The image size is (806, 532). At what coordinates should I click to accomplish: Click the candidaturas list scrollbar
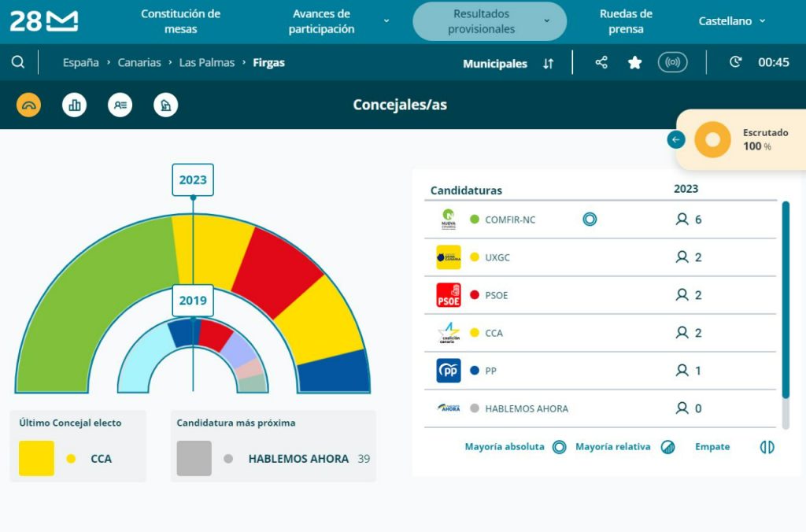click(786, 315)
